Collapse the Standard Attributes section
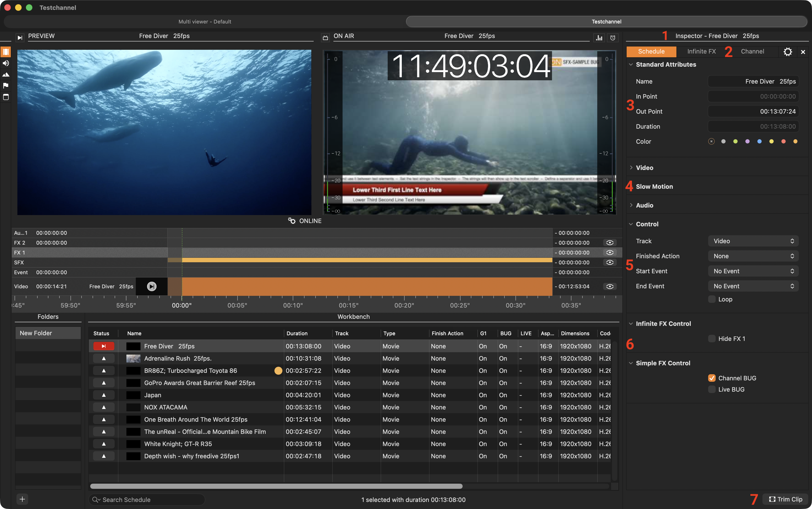 (631, 65)
